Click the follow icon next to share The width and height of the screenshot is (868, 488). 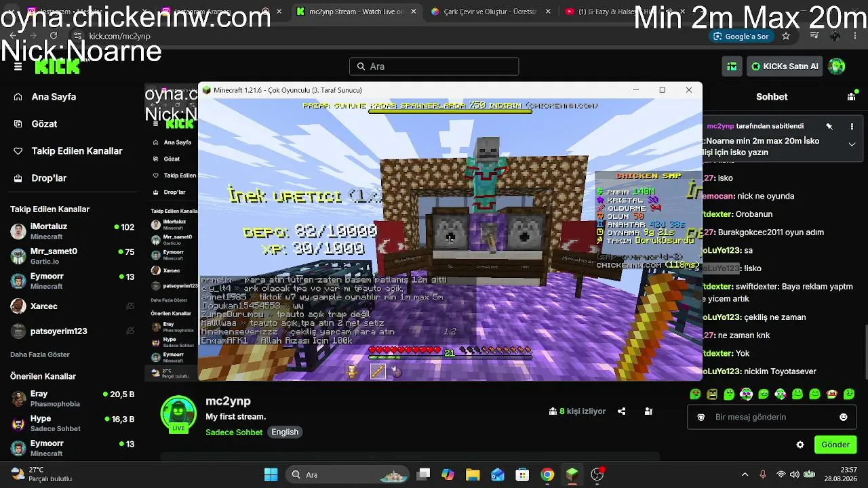tap(648, 411)
